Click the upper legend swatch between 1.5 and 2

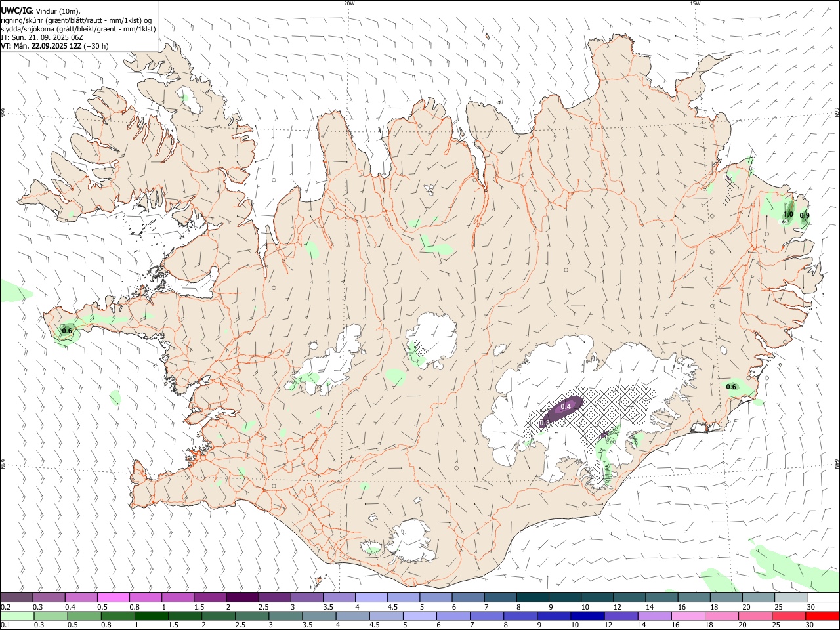210,598
